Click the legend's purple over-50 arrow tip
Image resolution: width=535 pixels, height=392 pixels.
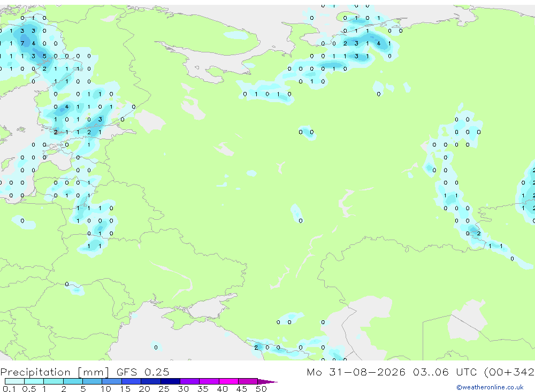pos(268,381)
